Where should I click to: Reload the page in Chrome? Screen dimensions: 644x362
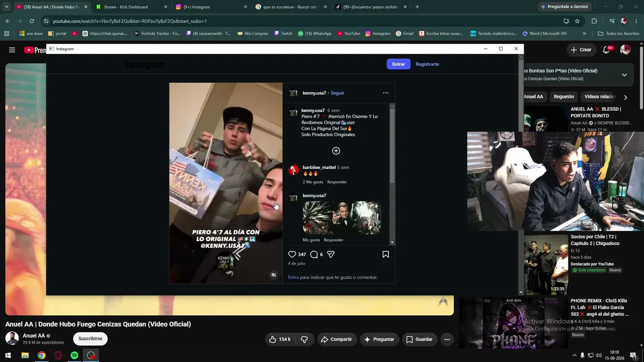tap(32, 21)
